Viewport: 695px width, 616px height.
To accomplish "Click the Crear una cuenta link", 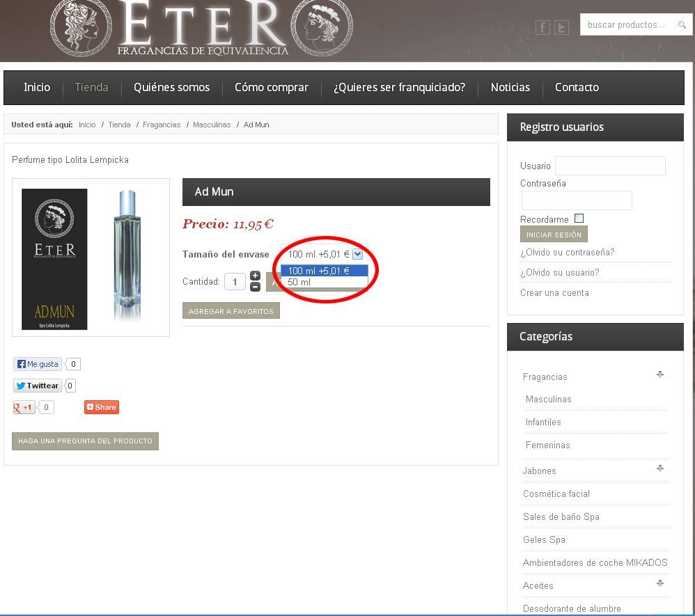I will coord(554,293).
